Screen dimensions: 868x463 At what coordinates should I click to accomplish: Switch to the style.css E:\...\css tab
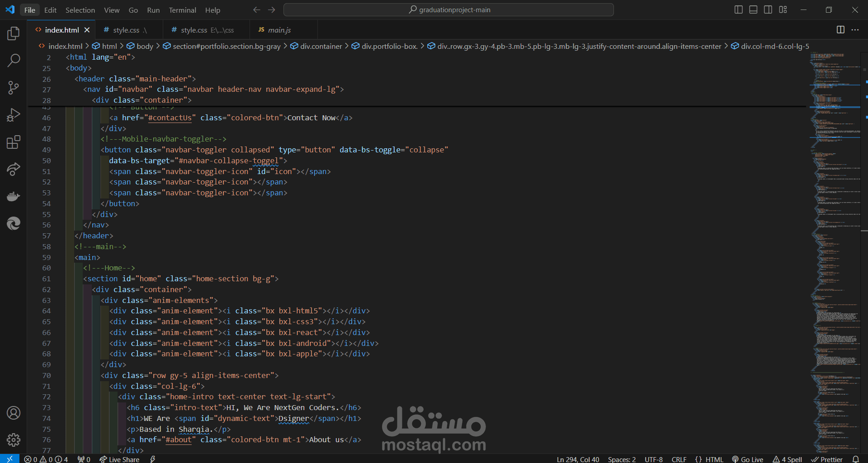click(x=207, y=30)
